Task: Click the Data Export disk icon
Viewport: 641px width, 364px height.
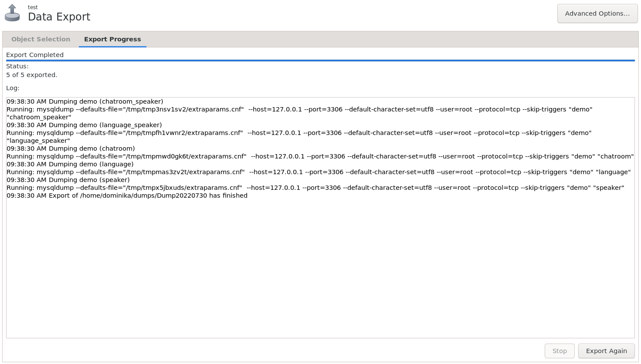Action: click(x=12, y=13)
